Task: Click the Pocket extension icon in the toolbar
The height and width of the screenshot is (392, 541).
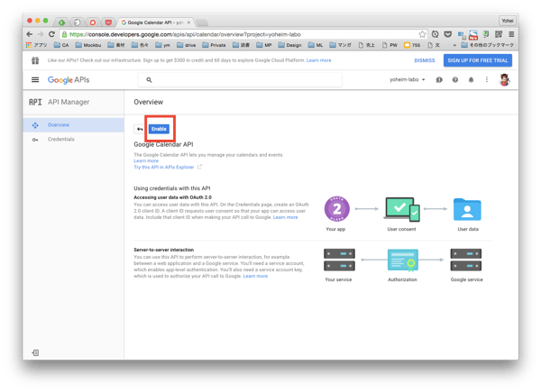Action: click(x=448, y=34)
